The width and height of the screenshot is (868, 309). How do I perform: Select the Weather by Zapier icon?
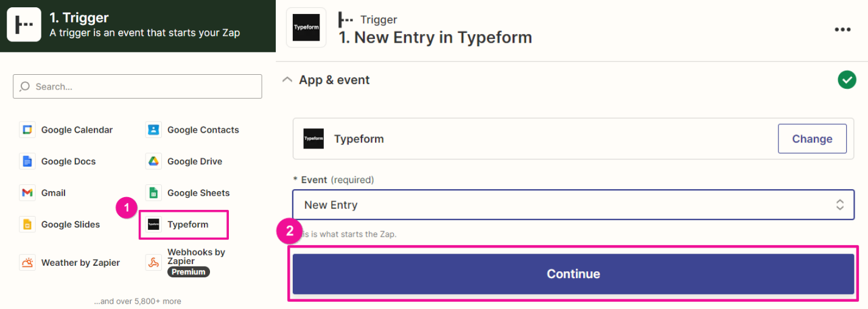(x=27, y=263)
